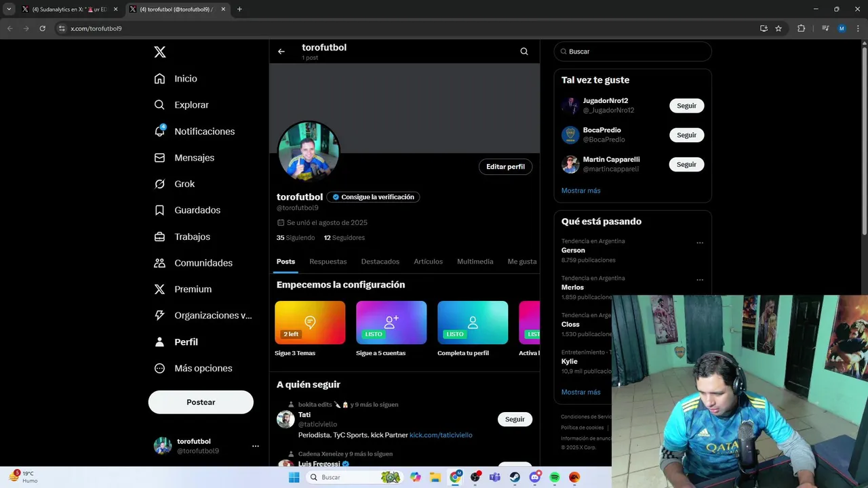Open the Gerson trending topic
The image size is (868, 488).
[x=573, y=250]
